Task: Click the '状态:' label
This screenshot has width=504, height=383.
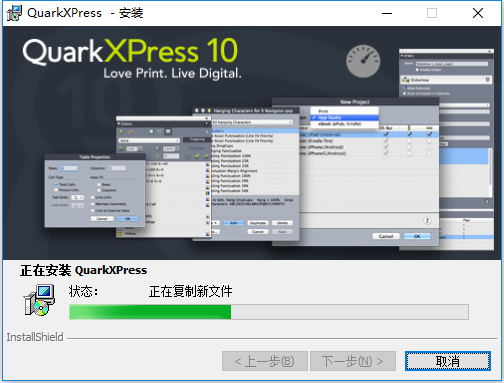Action: 83,291
